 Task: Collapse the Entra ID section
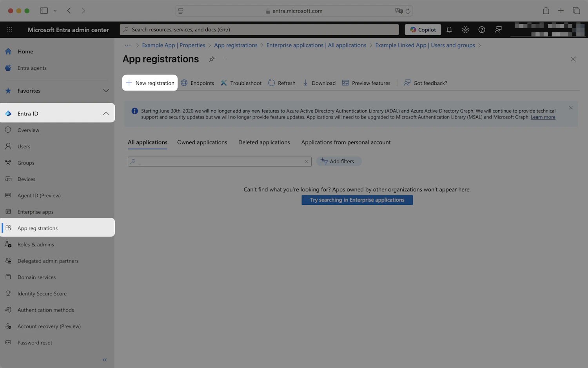click(x=57, y=113)
